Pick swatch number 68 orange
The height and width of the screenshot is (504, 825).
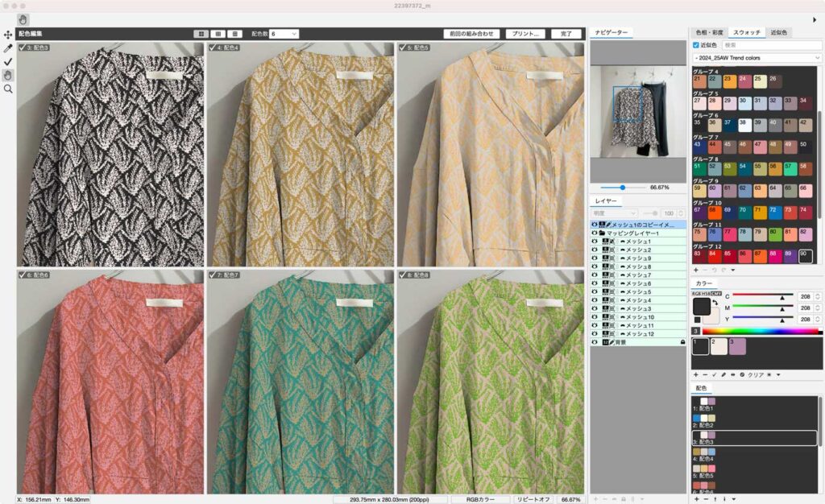click(714, 213)
